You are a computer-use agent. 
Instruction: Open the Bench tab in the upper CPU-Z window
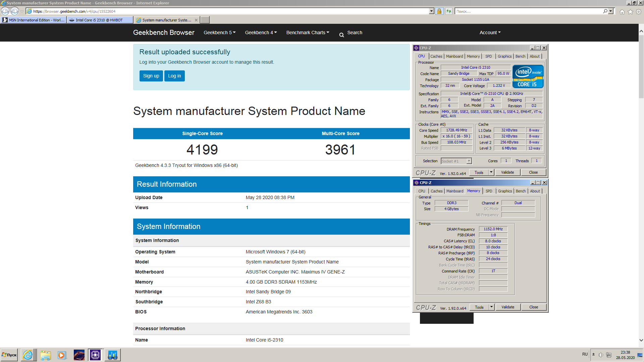click(521, 56)
